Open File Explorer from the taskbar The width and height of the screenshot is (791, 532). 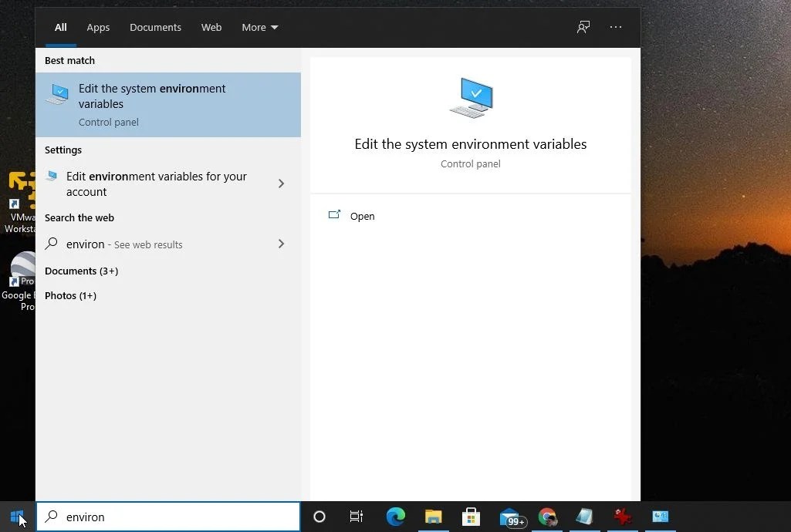point(433,517)
